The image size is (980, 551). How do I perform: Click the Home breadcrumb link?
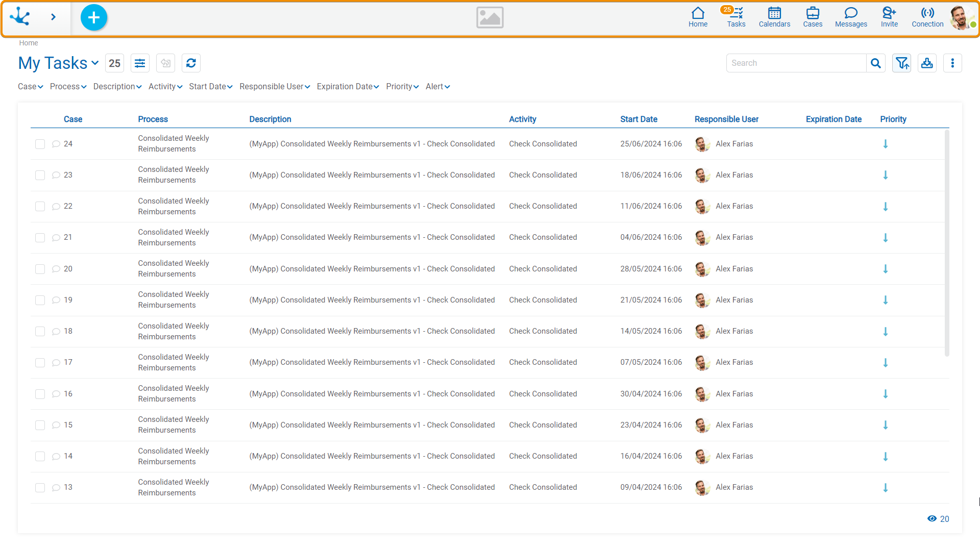pos(29,43)
